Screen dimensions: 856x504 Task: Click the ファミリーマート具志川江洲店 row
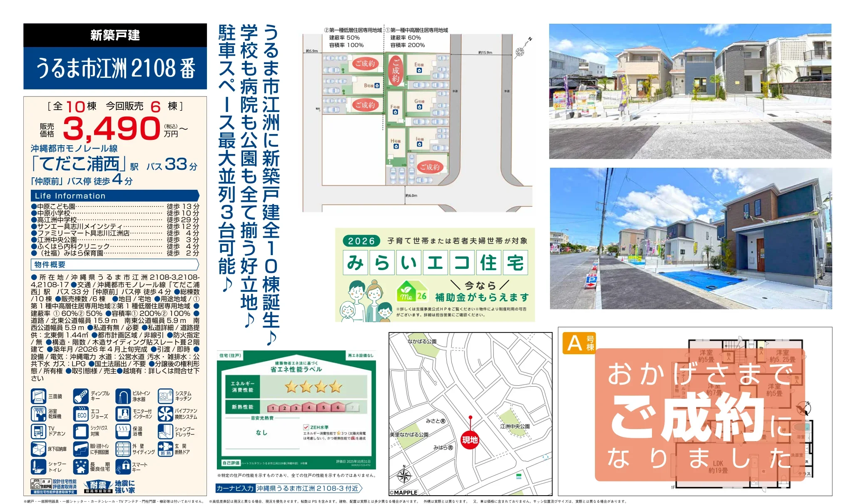pos(115,233)
